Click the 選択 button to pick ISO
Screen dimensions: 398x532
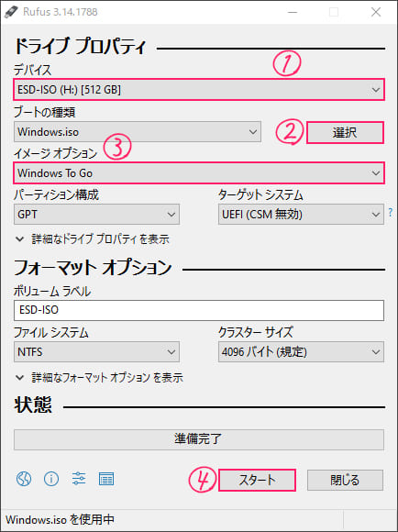click(x=345, y=132)
